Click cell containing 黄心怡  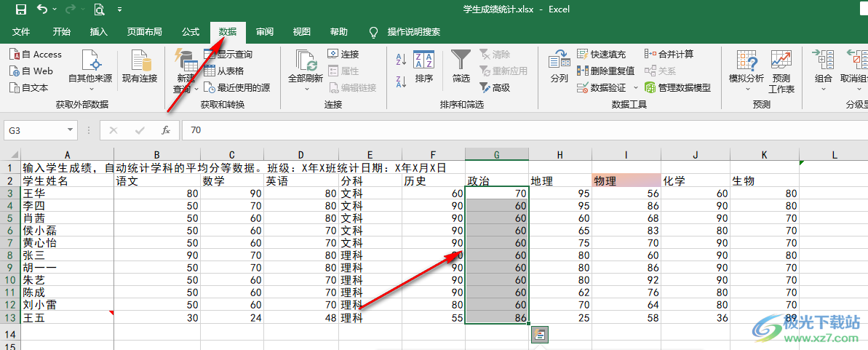click(67, 242)
